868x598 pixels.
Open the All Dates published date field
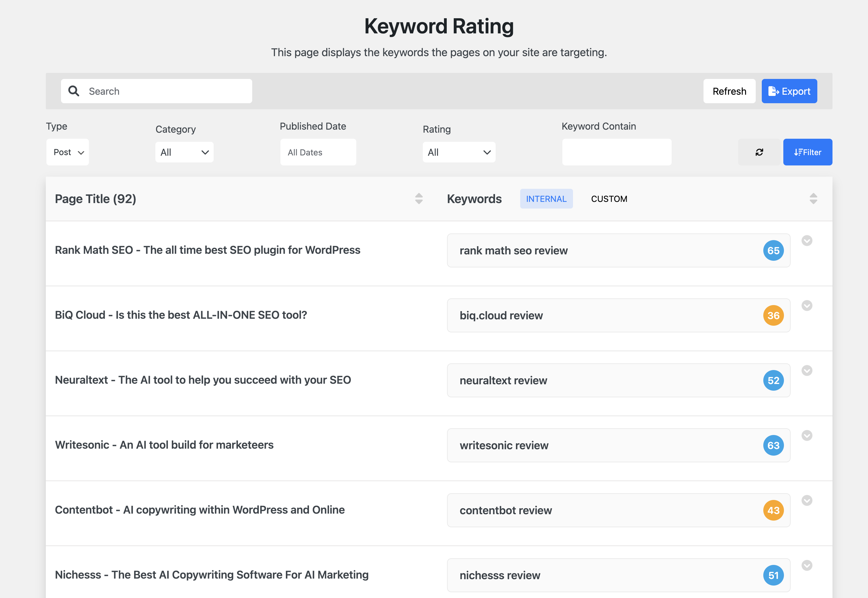(318, 152)
